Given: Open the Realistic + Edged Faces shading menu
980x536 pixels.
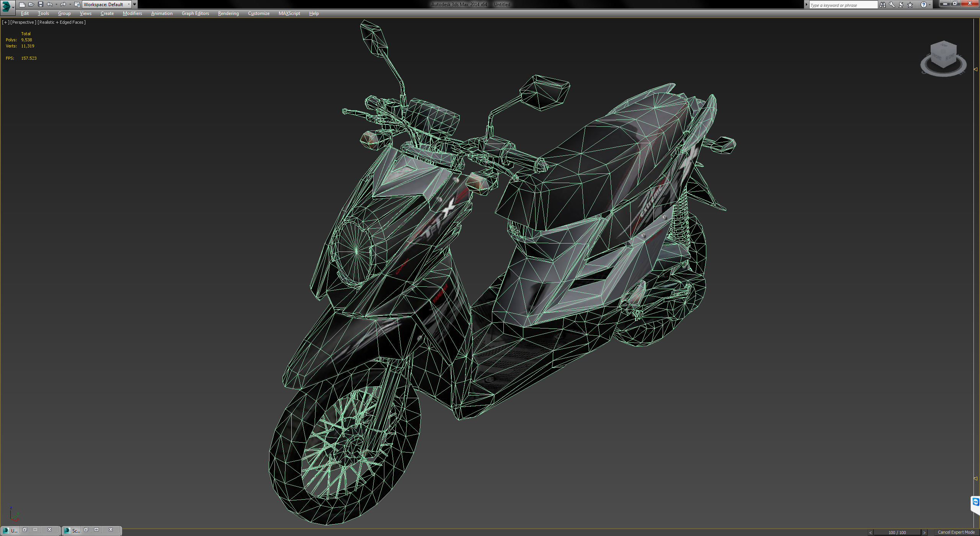Looking at the screenshot, I should tap(61, 22).
